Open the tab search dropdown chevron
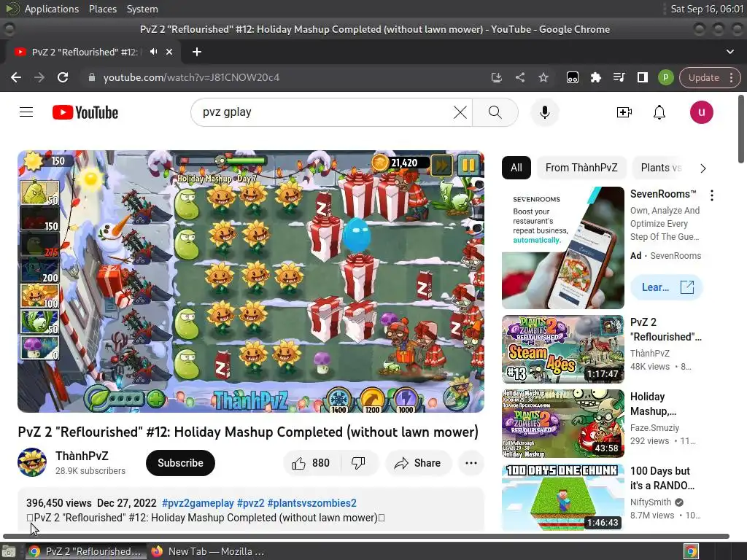The image size is (747, 560). (729, 52)
